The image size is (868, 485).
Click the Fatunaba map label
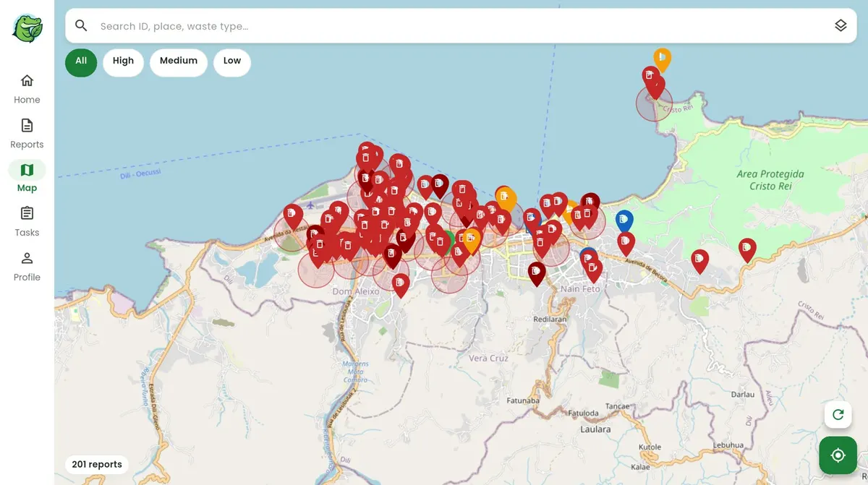pos(523,400)
